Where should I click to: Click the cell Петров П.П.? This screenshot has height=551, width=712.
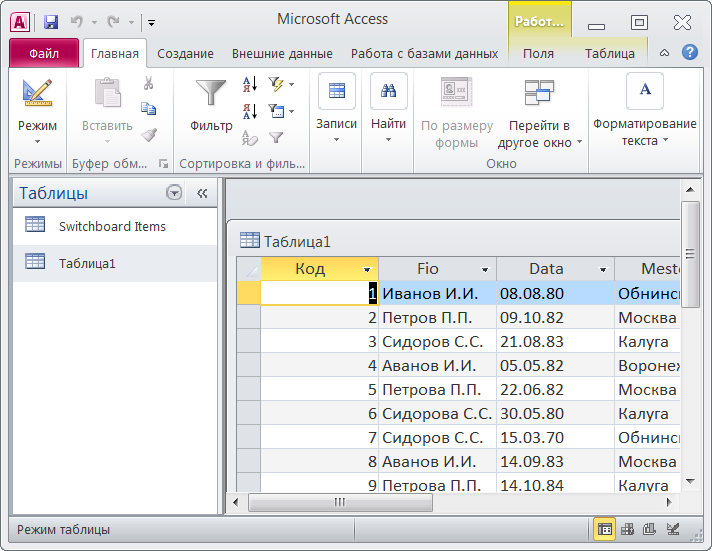click(437, 318)
